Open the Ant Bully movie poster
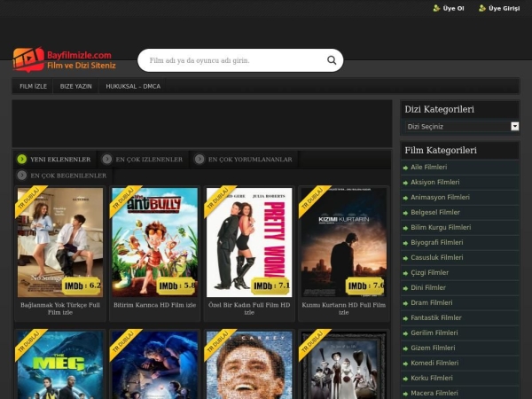Screen dimensions: 532x399 (x=154, y=242)
